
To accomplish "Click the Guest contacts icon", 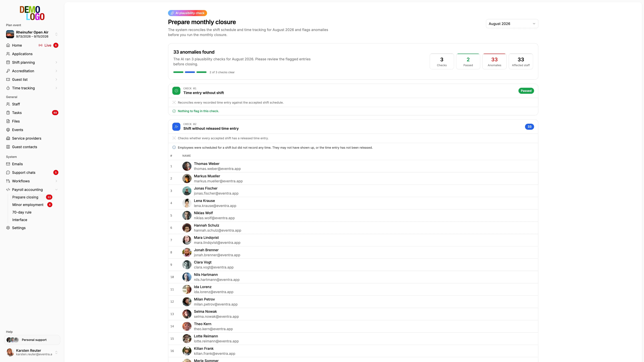I will point(8,147).
